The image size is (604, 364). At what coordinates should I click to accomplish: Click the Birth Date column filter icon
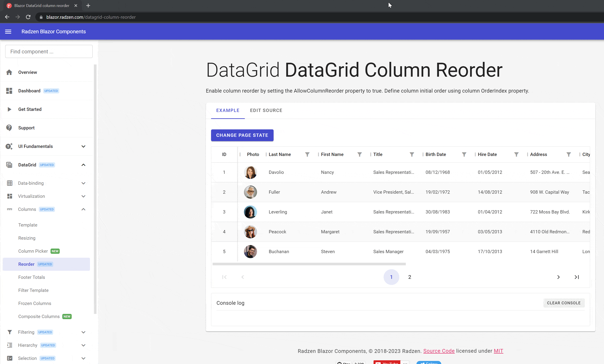pyautogui.click(x=464, y=154)
